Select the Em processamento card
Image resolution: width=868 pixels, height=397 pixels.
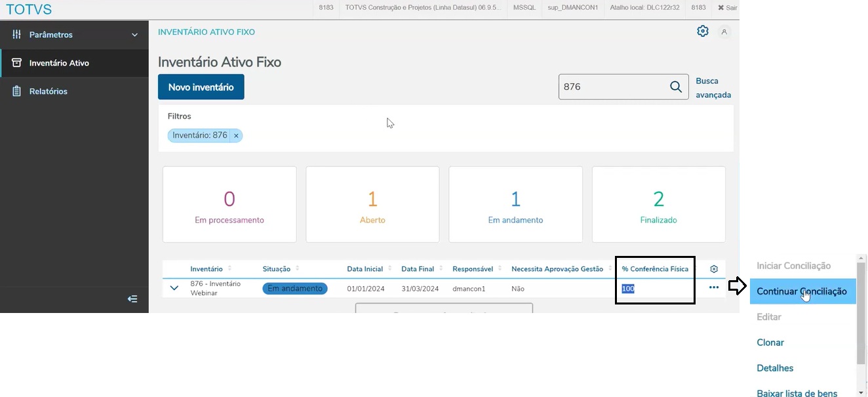point(229,204)
